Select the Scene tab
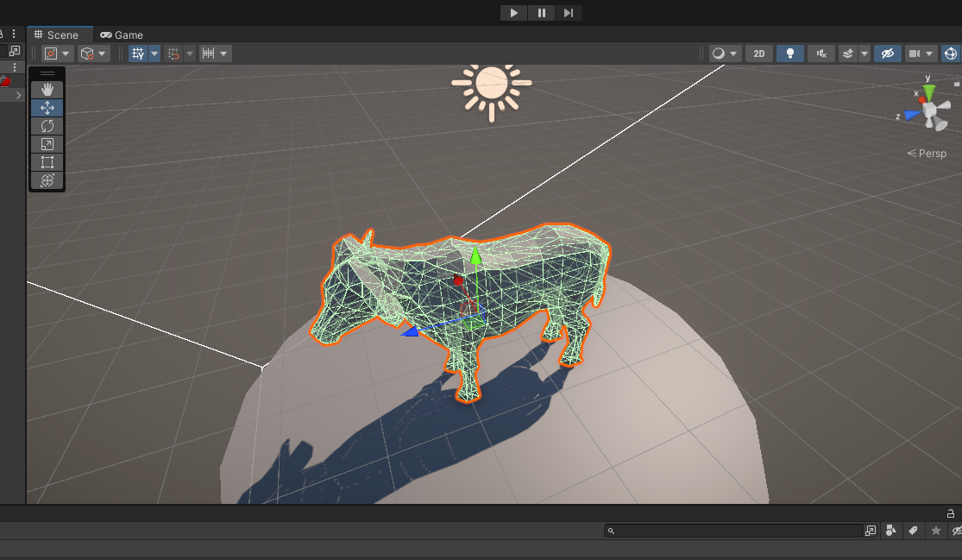Image resolution: width=962 pixels, height=560 pixels. tap(56, 35)
